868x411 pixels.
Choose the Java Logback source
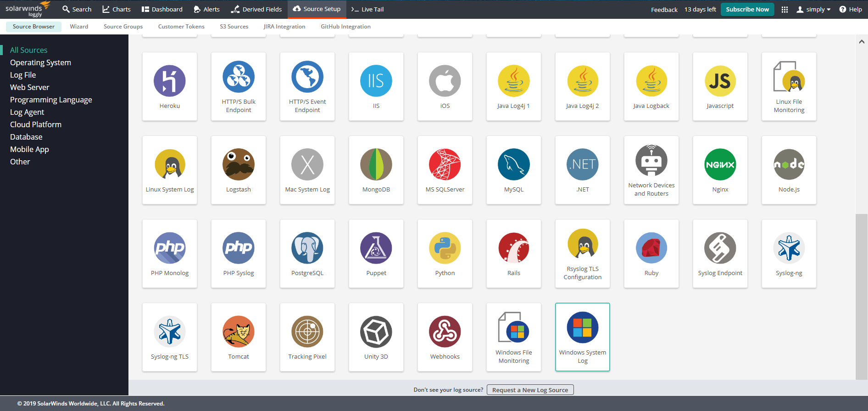click(651, 86)
